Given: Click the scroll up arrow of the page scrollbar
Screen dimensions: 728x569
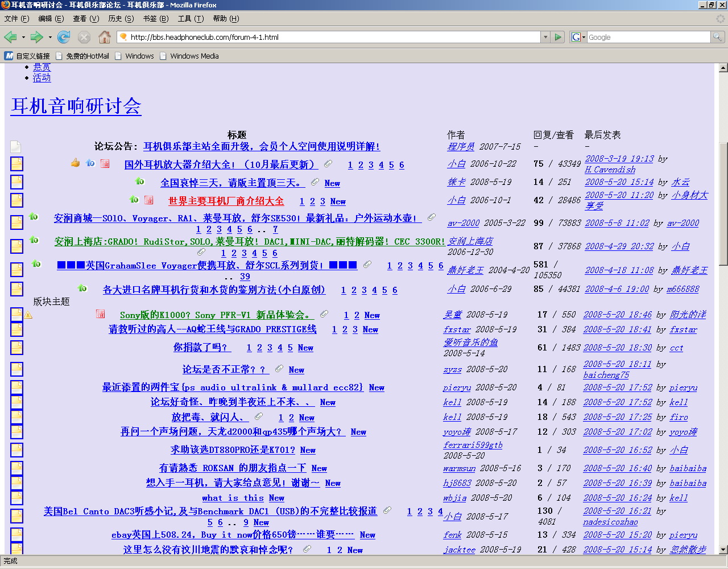Looking at the screenshot, I should pyautogui.click(x=723, y=68).
